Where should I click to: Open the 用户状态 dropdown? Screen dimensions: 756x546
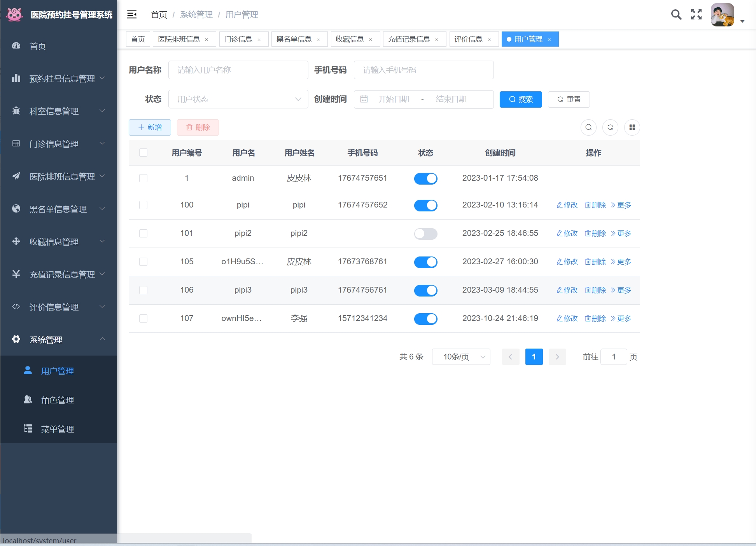tap(238, 99)
